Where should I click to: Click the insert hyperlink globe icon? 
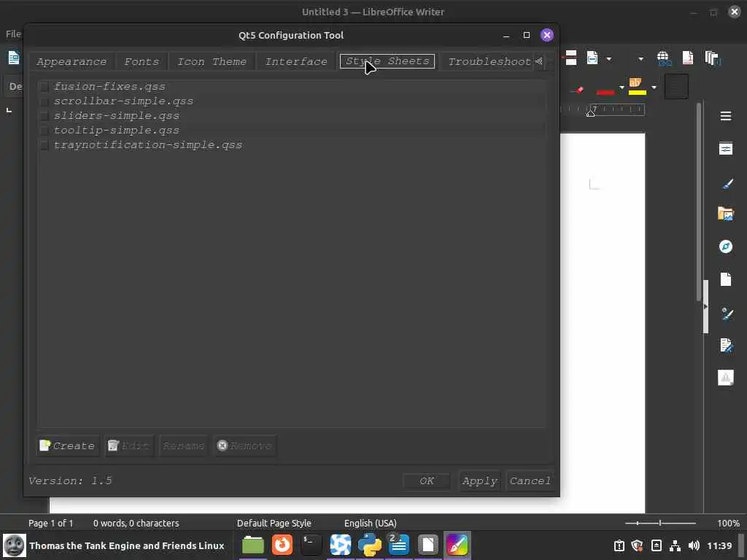[x=664, y=58]
